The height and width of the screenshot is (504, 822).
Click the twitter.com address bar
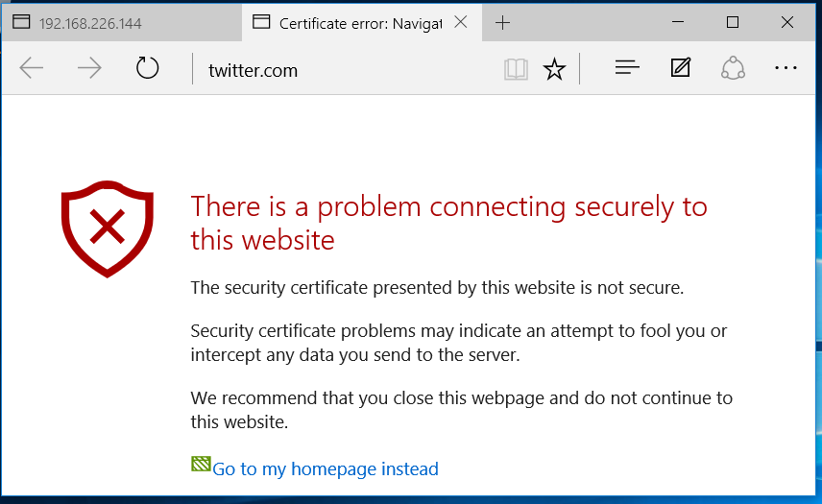point(346,70)
